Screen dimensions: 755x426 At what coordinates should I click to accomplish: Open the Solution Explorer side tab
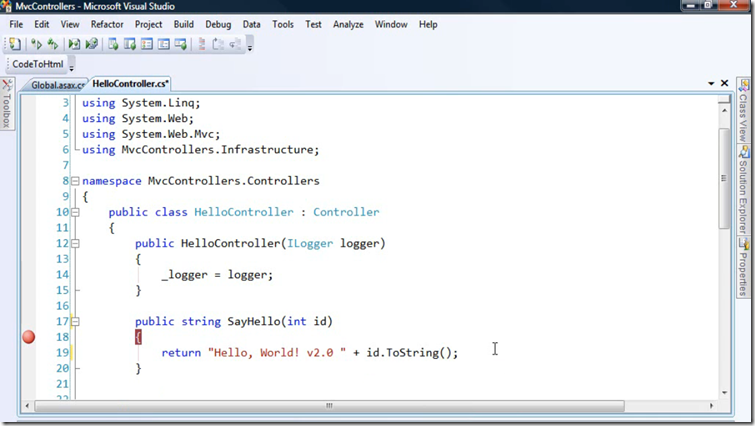(743, 189)
